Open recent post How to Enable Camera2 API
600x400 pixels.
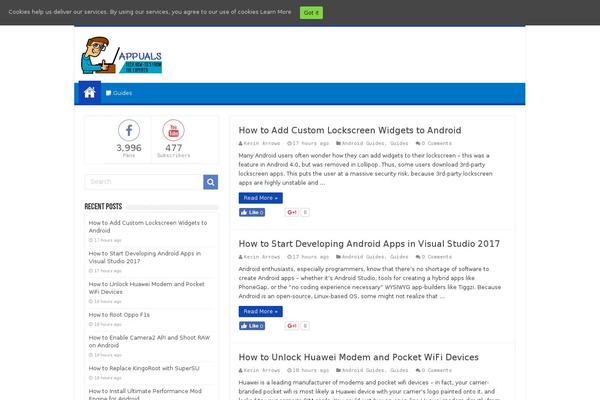(149, 341)
